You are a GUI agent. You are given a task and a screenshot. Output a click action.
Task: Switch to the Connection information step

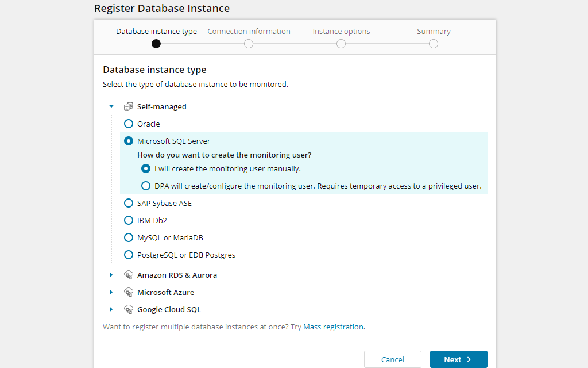tap(249, 31)
